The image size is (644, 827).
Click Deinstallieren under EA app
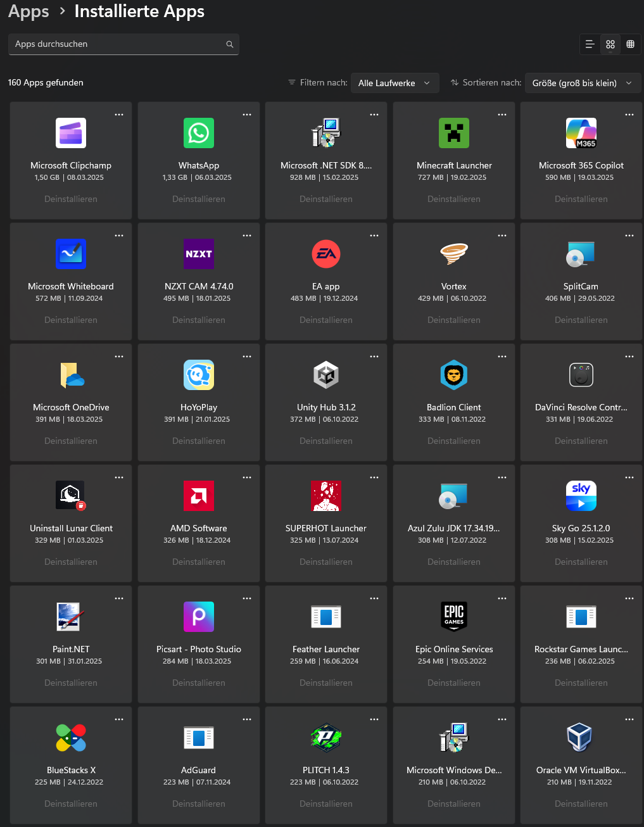tap(326, 320)
